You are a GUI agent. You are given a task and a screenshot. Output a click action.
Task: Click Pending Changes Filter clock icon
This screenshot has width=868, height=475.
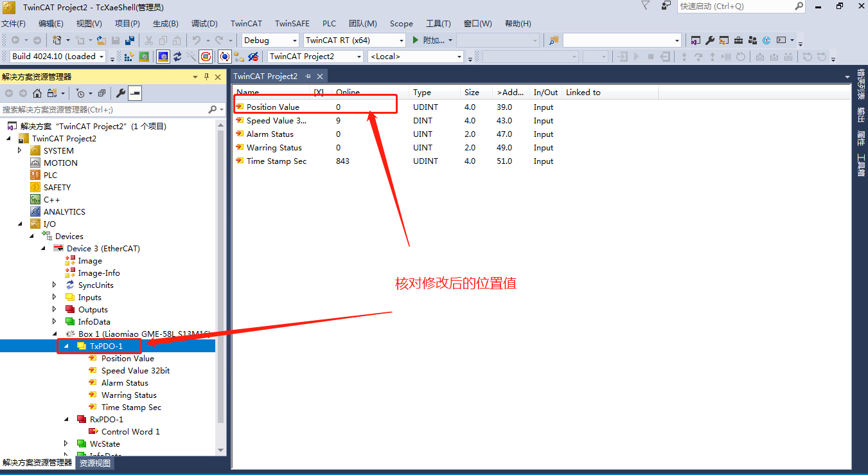(80, 93)
